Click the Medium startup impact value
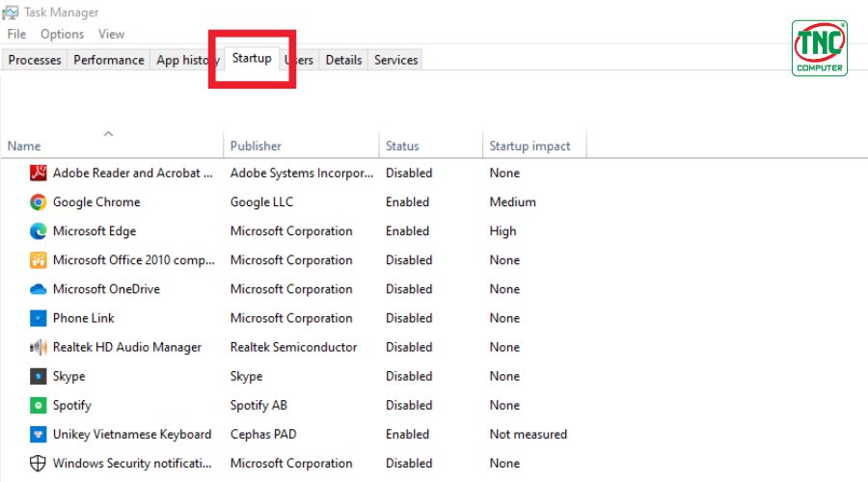Screen dimensions: 868x482 [513, 202]
